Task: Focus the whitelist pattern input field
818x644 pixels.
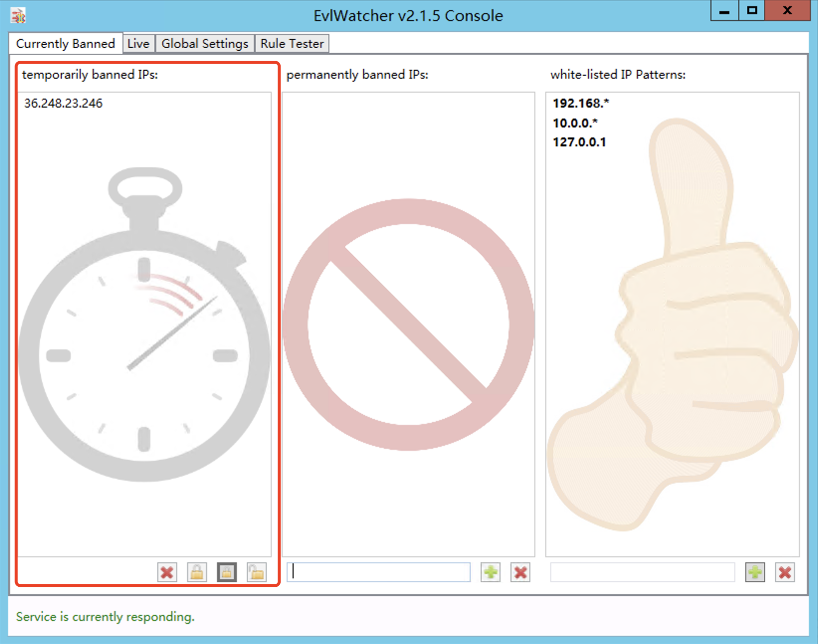Action: point(642,572)
